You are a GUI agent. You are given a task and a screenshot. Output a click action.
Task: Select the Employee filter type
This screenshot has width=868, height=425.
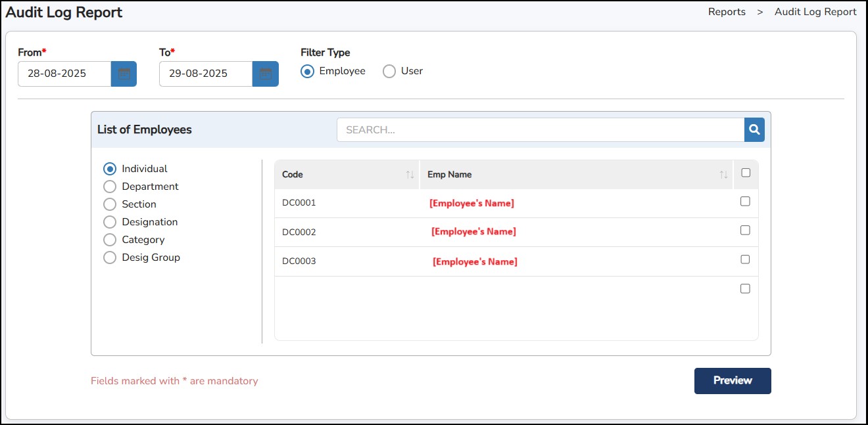click(x=307, y=72)
